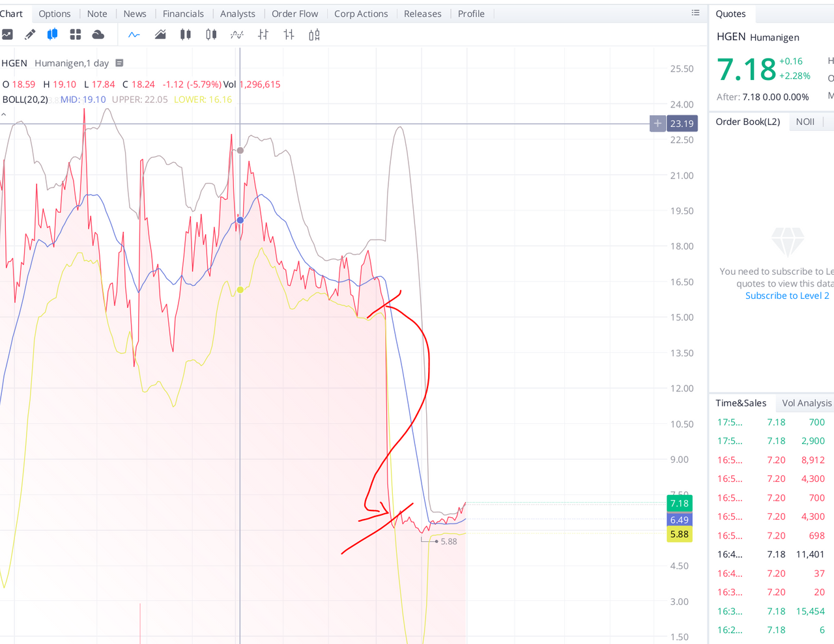This screenshot has width=834, height=644.
Task: Select the Quotes panel tab
Action: [730, 14]
